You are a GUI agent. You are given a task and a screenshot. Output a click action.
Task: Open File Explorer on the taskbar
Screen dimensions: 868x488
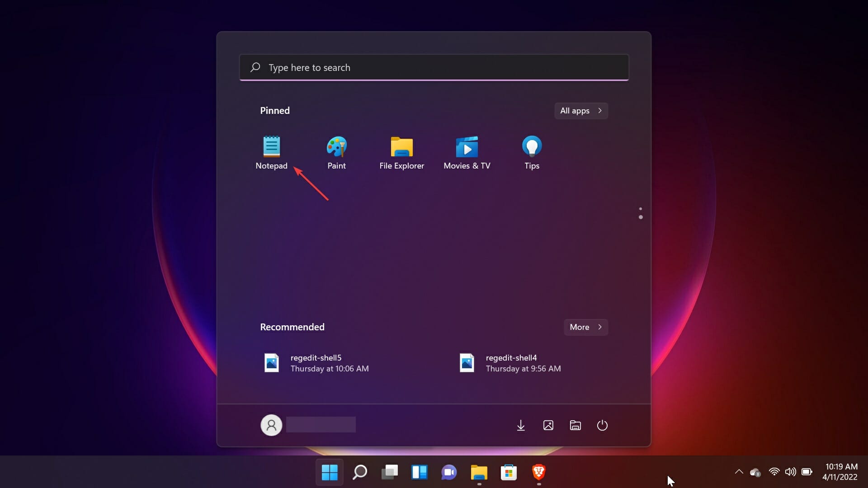click(x=479, y=472)
